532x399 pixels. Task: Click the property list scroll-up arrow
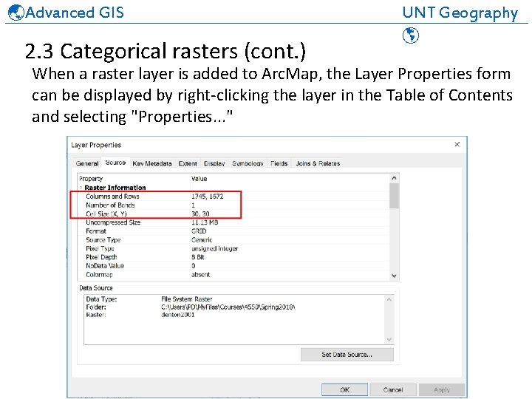coord(394,178)
